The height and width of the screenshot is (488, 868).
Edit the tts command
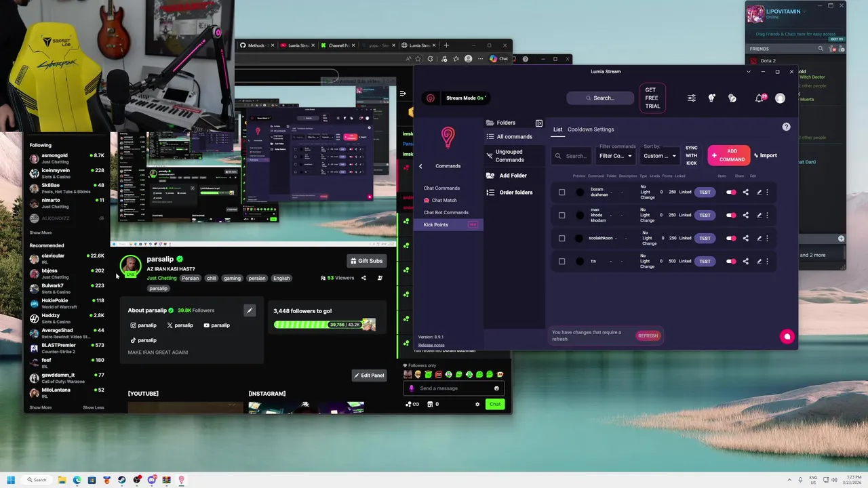pyautogui.click(x=759, y=262)
